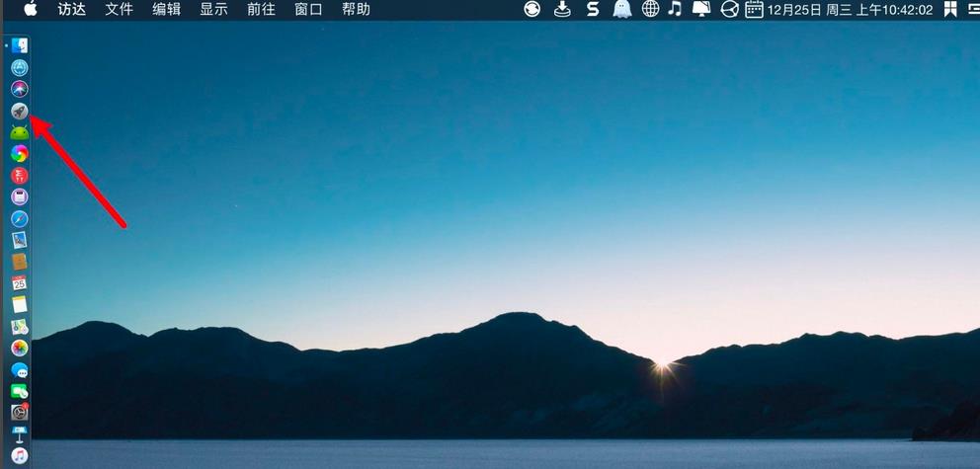This screenshot has width=980, height=469.
Task: Open the 访达 menu
Action: [72, 9]
